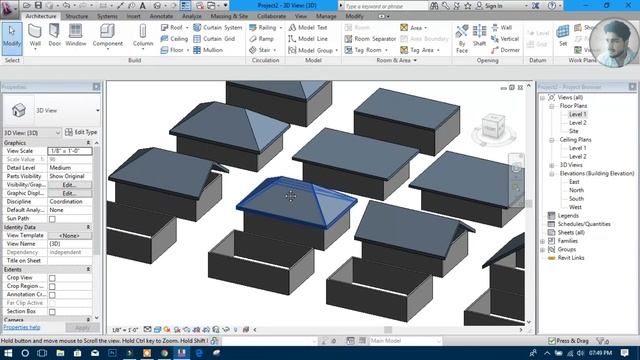
Task: Select the Ramp tool
Action: tap(261, 39)
